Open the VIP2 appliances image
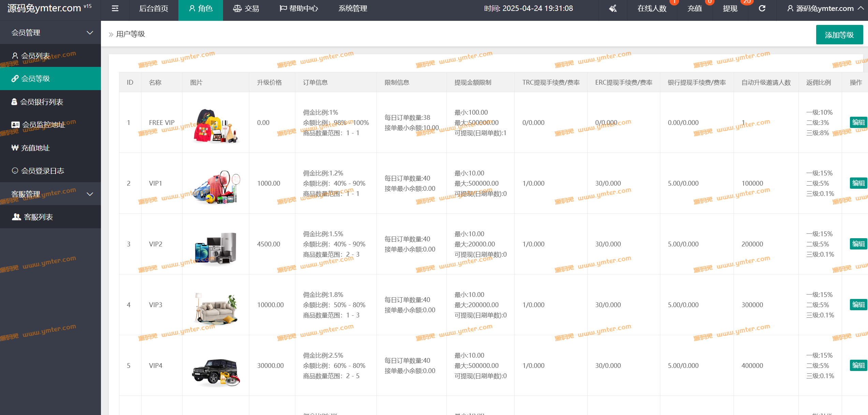Viewport: 868px width, 415px height. pos(216,248)
